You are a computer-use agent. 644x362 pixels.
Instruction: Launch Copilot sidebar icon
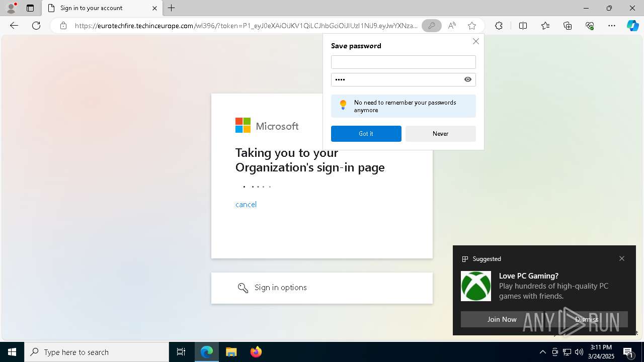632,26
